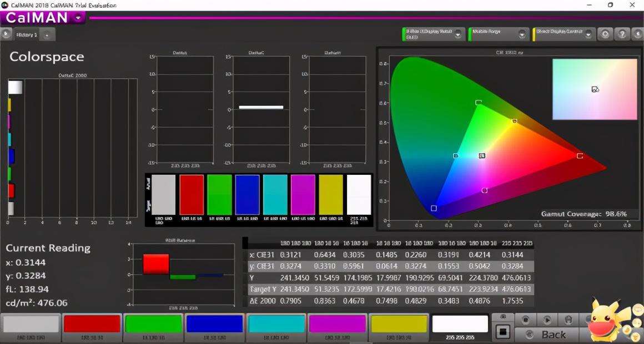Click the read continuous play icon
644x344 pixels.
coord(547,320)
